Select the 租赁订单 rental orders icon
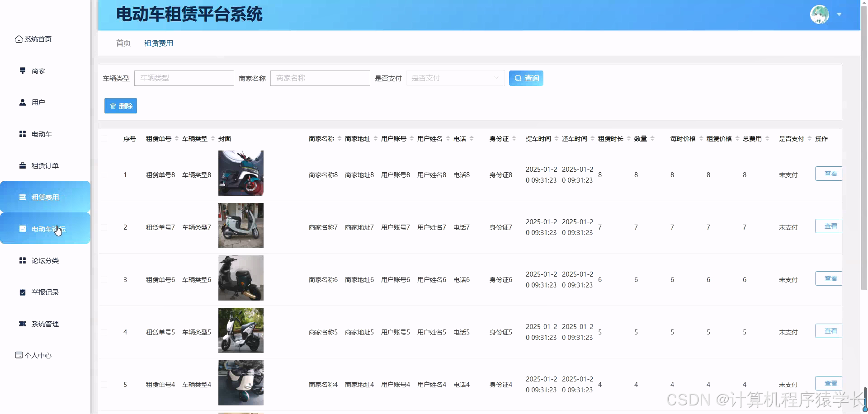 click(x=22, y=165)
